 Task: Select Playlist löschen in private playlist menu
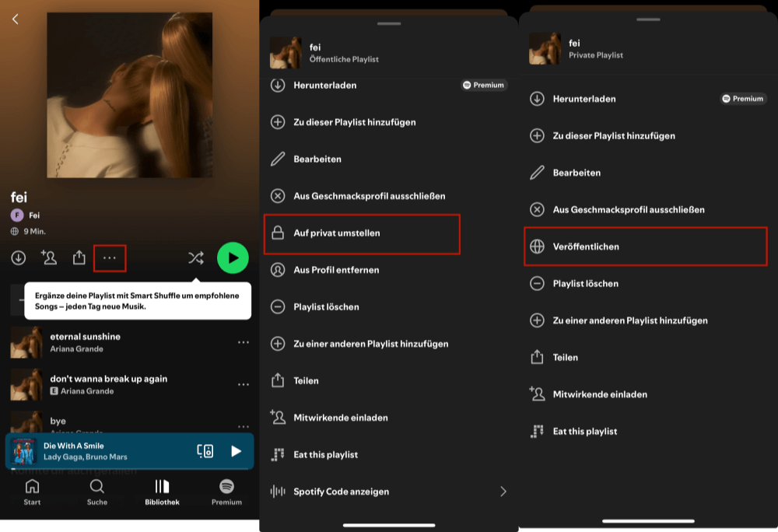point(648,284)
